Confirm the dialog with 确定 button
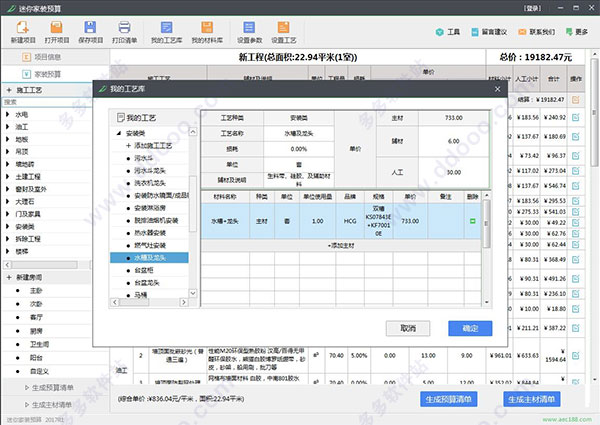The width and height of the screenshot is (600, 425). point(470,328)
